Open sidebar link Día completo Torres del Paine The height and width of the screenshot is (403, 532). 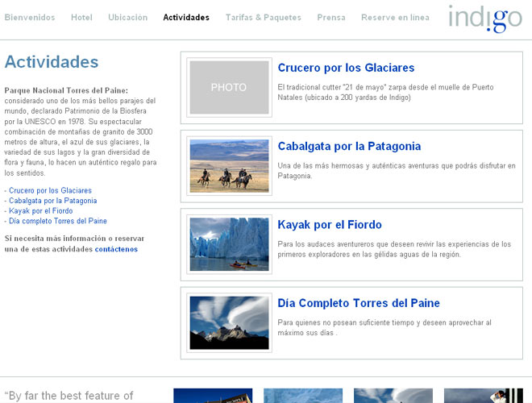[x=58, y=221]
